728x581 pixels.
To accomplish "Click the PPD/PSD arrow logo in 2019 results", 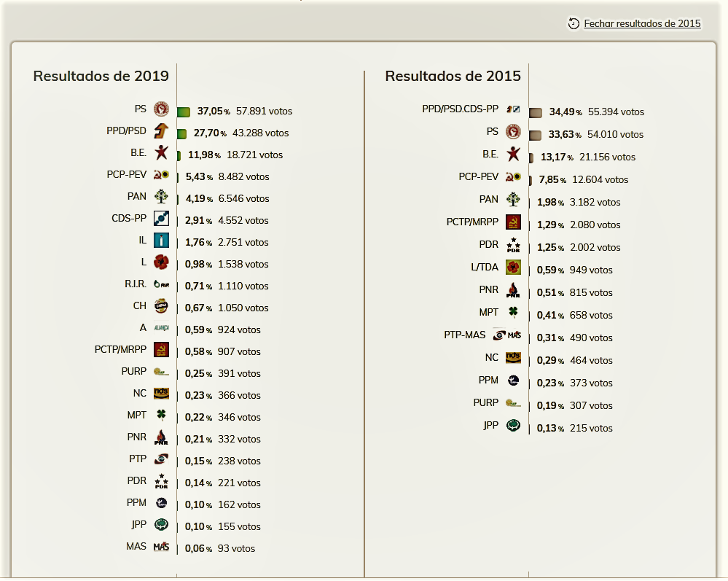I will pos(161,132).
